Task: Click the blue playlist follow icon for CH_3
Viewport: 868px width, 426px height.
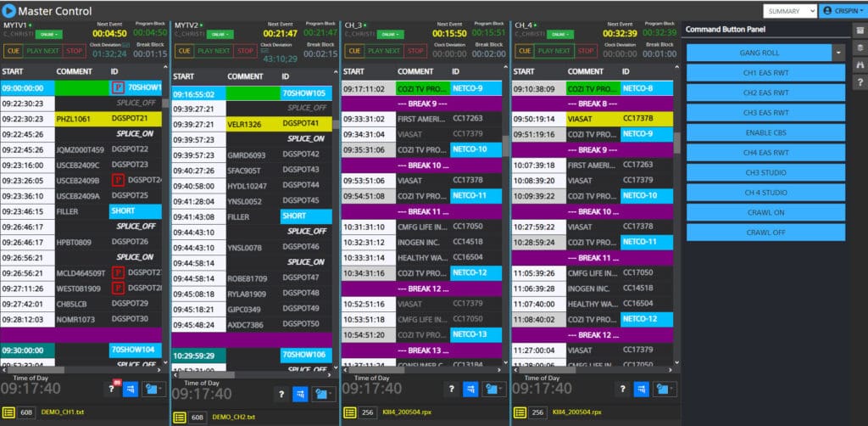Action: [x=470, y=389]
